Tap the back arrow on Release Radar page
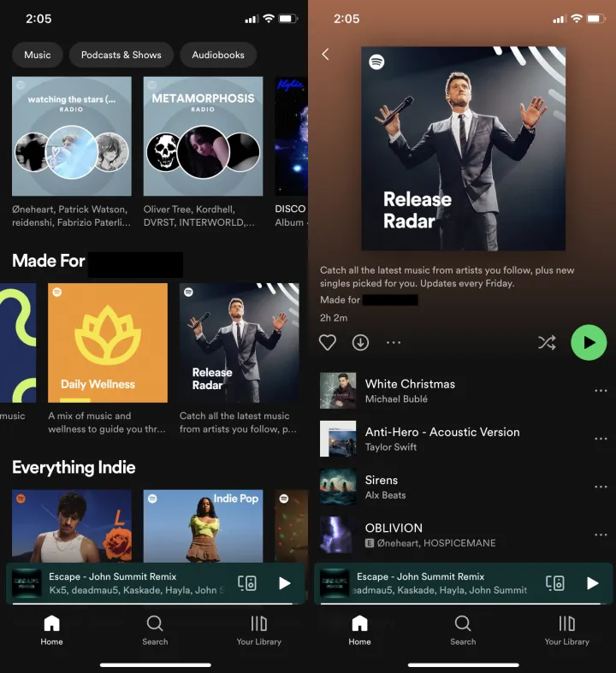The image size is (616, 673). click(325, 55)
